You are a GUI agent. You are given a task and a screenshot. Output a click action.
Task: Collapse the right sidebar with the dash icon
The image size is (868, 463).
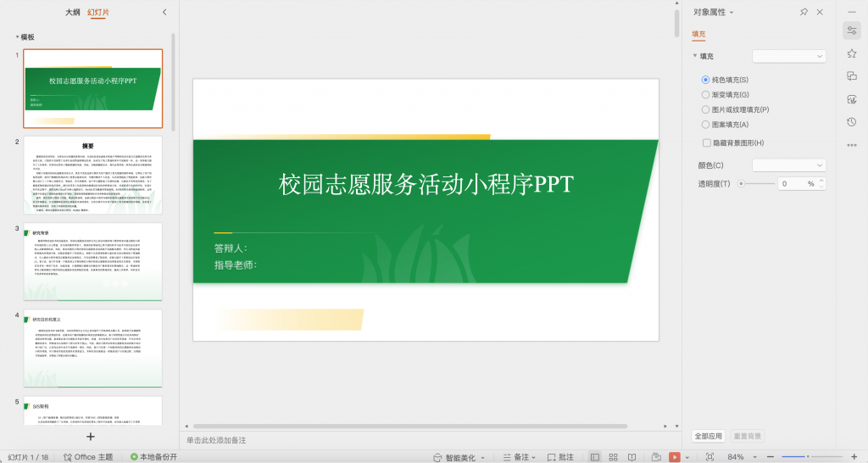[x=851, y=12]
